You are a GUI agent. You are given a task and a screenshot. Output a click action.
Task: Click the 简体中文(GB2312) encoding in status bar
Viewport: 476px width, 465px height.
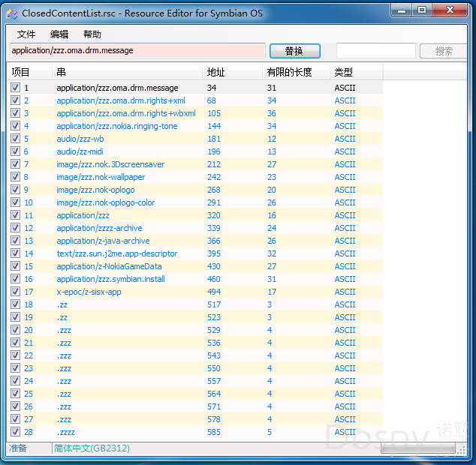pos(92,448)
